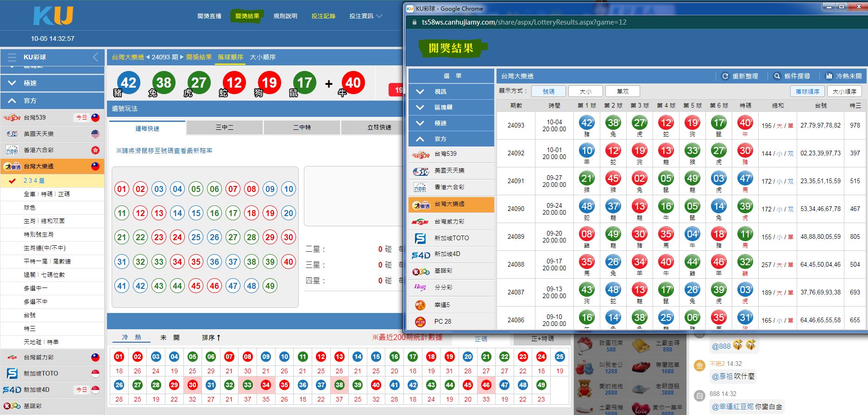Screen dimensions: 868x415
Task: Select 大小 display mode in popup
Action: coord(585,91)
